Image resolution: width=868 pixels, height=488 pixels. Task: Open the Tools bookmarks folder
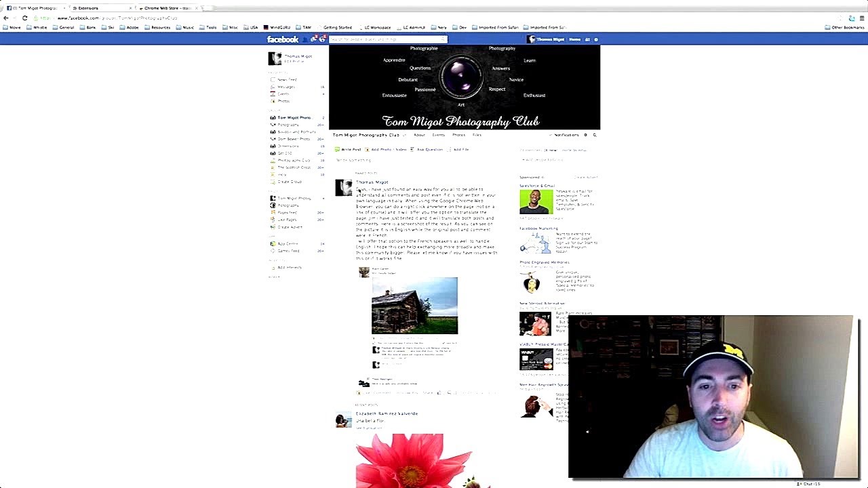click(209, 28)
